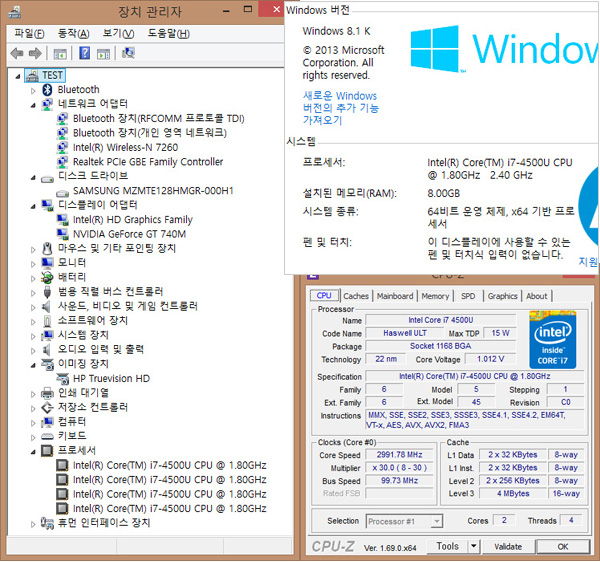The width and height of the screenshot is (600, 562).
Task: Expand the Bluetooth tree node
Action: 33,91
